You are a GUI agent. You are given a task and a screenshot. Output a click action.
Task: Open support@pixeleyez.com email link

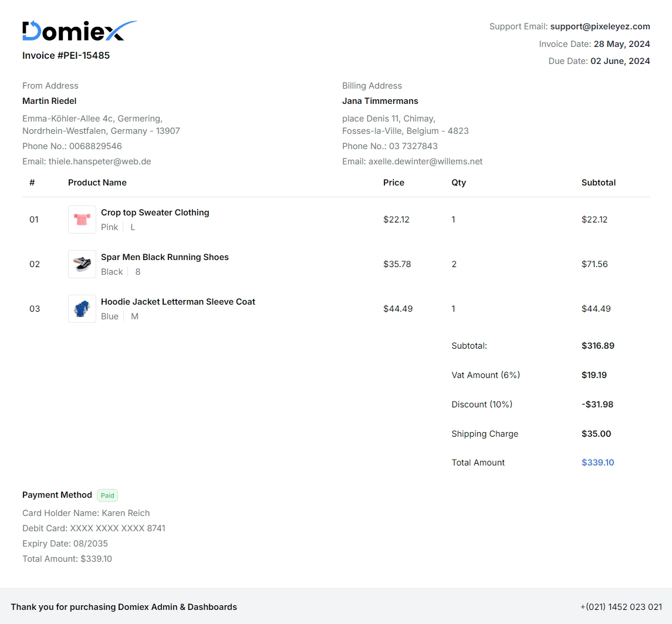tap(600, 26)
